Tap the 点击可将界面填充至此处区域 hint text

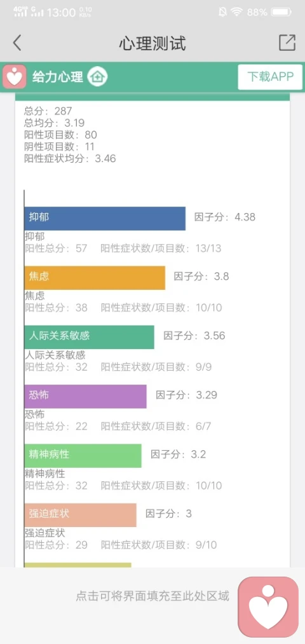pos(152,596)
